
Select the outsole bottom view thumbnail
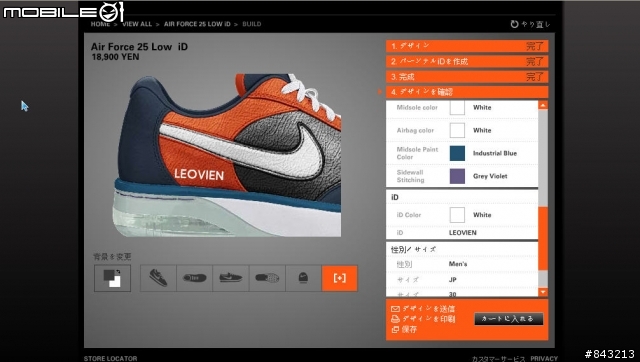click(x=267, y=278)
